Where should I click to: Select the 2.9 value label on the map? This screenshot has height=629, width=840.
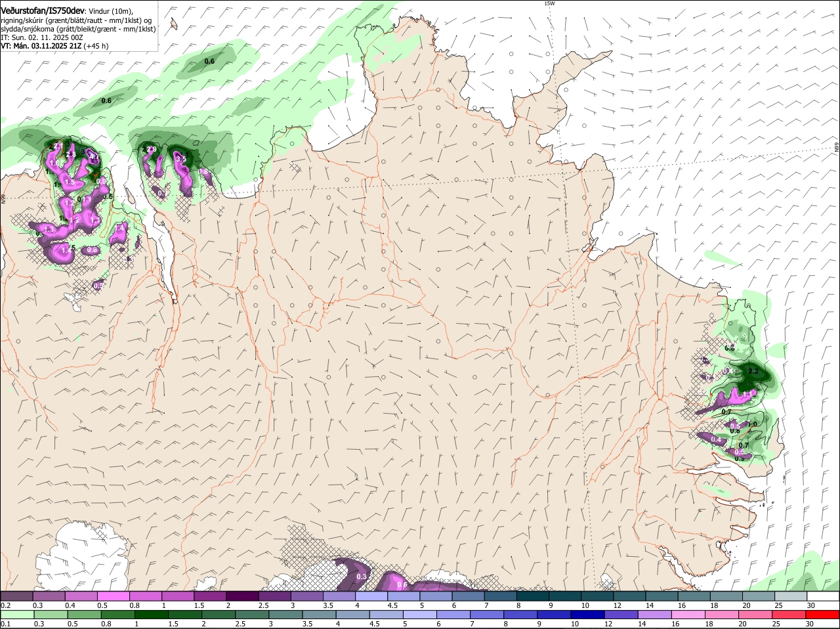(152, 150)
